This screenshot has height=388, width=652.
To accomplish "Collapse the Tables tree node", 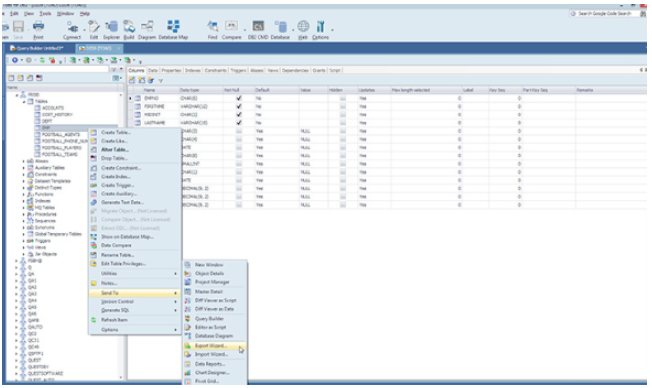I will pyautogui.click(x=24, y=101).
